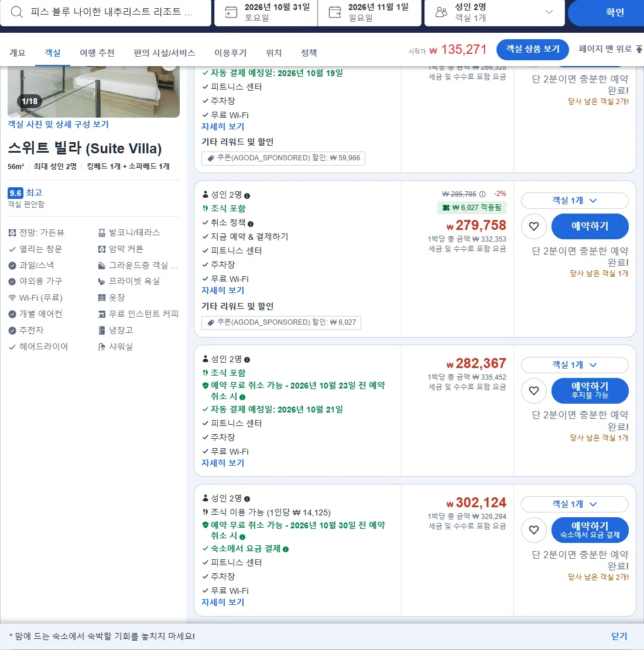Click info icon after Oct 30 free cancellation
644x650 pixels.
[242, 537]
